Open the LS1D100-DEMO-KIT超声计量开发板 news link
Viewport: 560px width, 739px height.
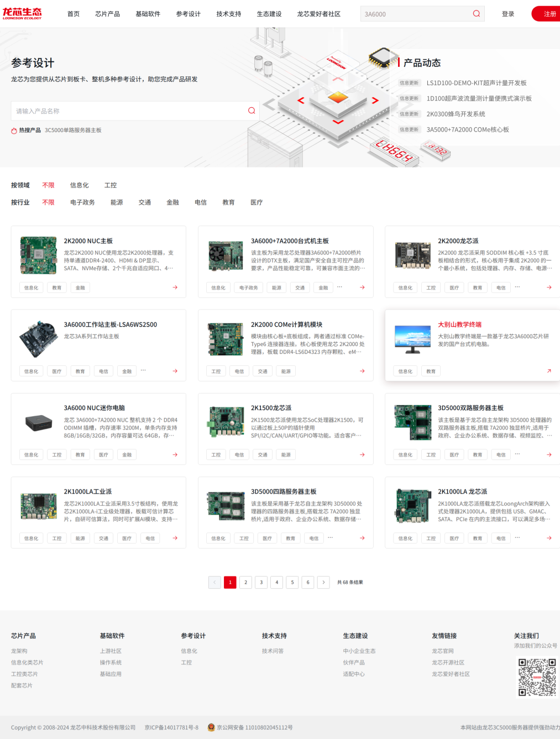pos(476,83)
